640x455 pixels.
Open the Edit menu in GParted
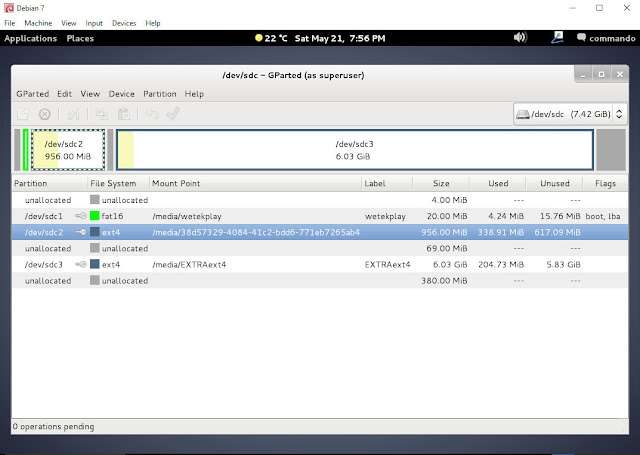(64, 94)
